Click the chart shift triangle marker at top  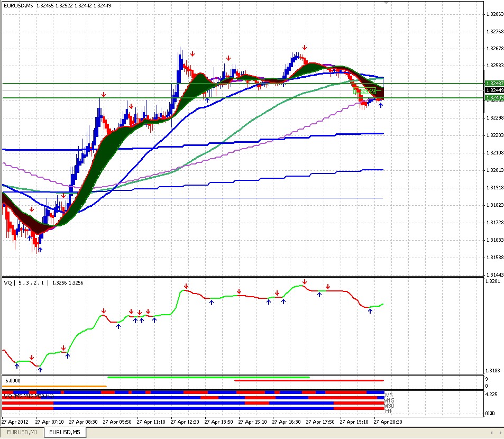point(387,3)
